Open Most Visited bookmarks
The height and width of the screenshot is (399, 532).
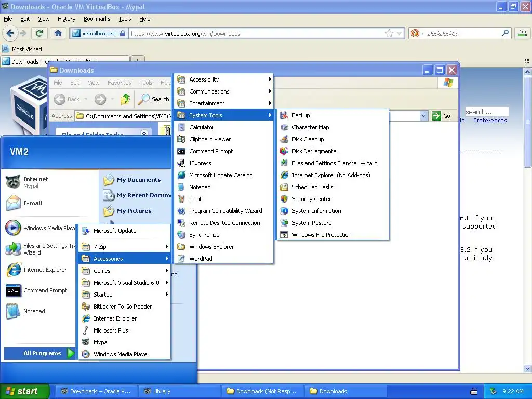[x=22, y=49]
